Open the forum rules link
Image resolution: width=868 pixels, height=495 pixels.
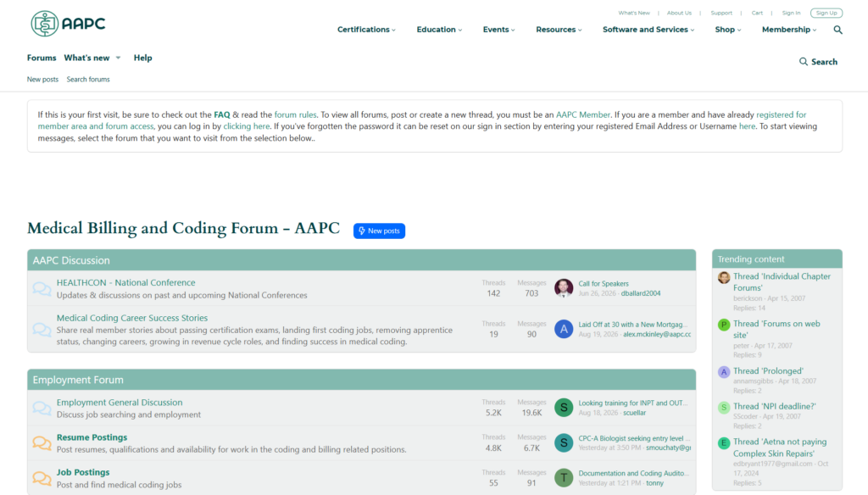coord(296,114)
